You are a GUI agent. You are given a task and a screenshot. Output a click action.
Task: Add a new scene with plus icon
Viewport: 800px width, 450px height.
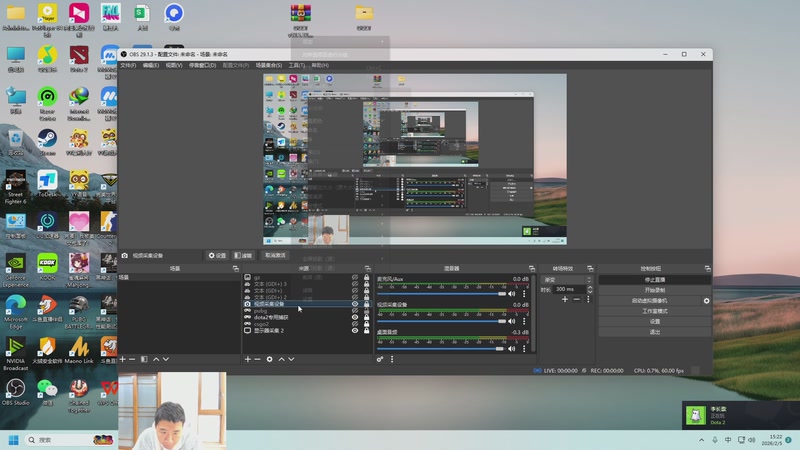coord(122,359)
